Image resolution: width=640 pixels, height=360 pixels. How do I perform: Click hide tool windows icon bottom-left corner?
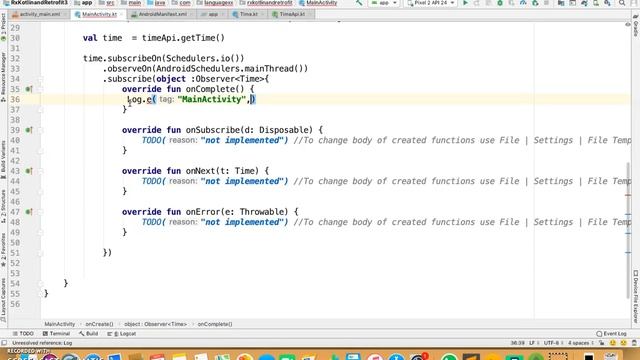tap(4, 343)
